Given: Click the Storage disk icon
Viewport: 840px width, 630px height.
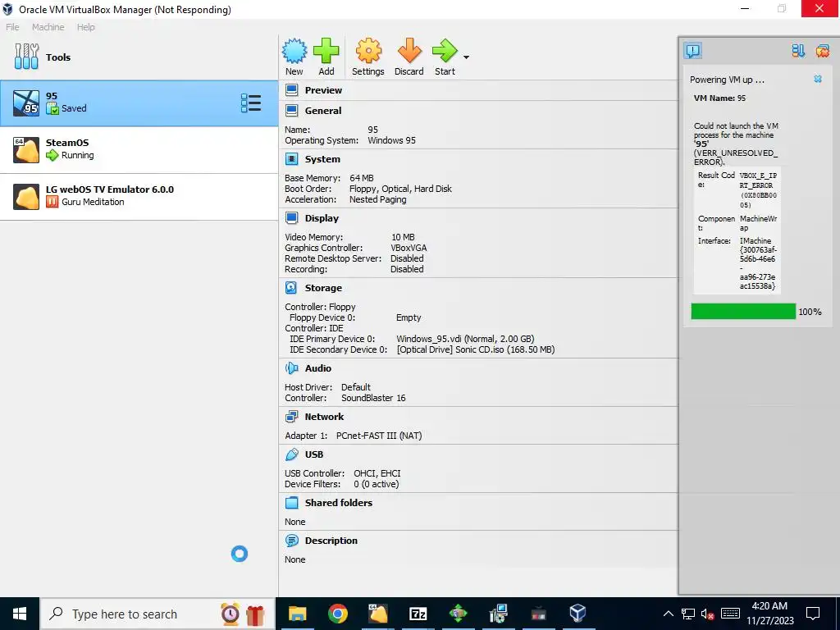Looking at the screenshot, I should (x=291, y=288).
